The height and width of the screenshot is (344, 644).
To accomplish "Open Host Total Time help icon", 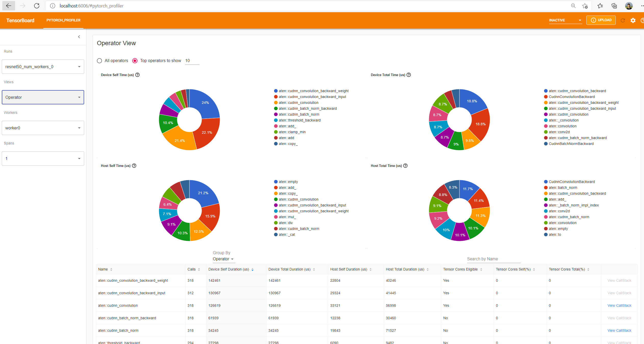I will 405,166.
